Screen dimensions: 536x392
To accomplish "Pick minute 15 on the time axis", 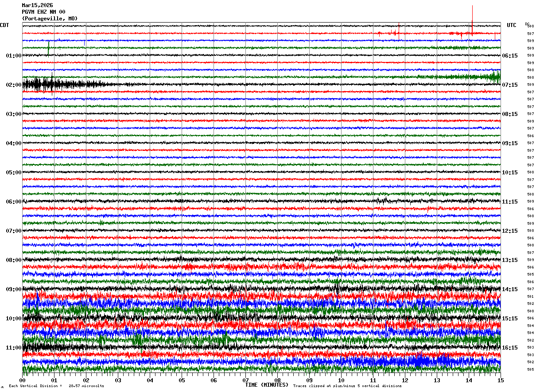I will (x=501, y=380).
